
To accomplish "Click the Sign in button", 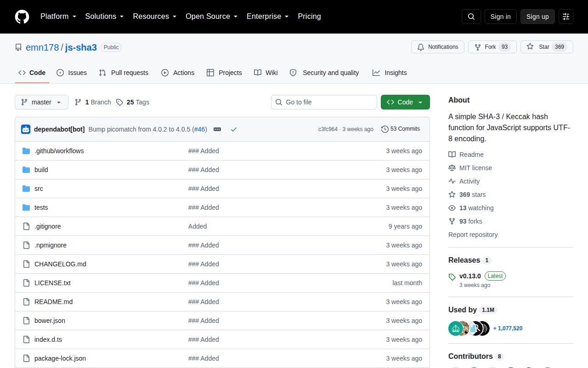I will (x=500, y=17).
